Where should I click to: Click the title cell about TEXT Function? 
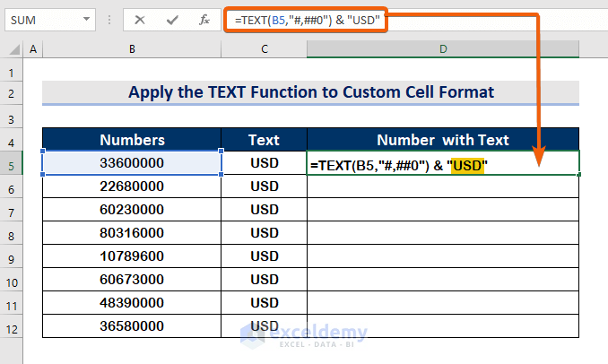(310, 92)
